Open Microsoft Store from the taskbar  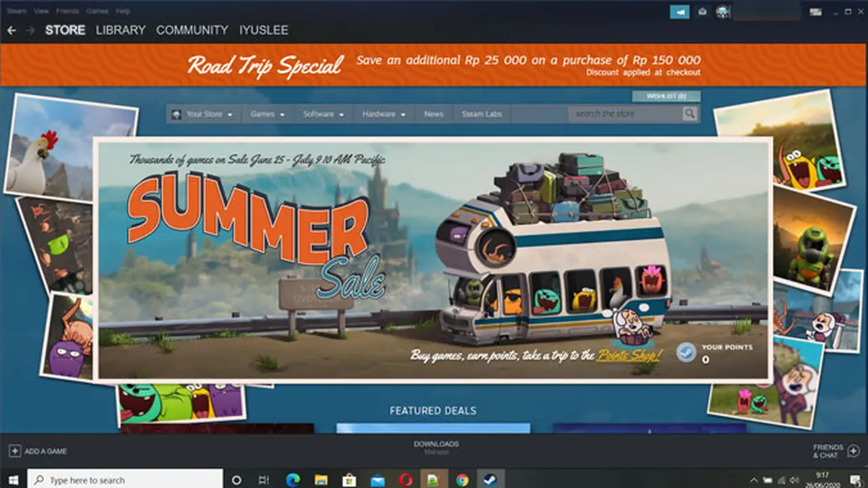(349, 480)
